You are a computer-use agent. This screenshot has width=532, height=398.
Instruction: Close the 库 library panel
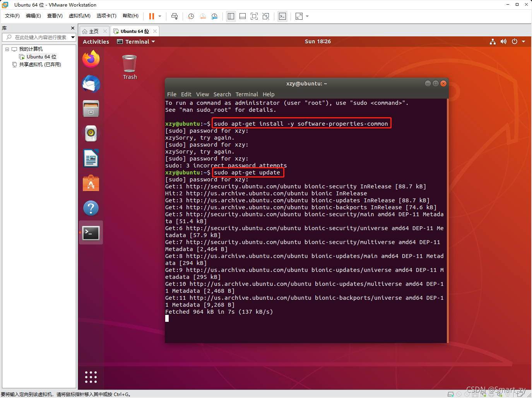(72, 28)
